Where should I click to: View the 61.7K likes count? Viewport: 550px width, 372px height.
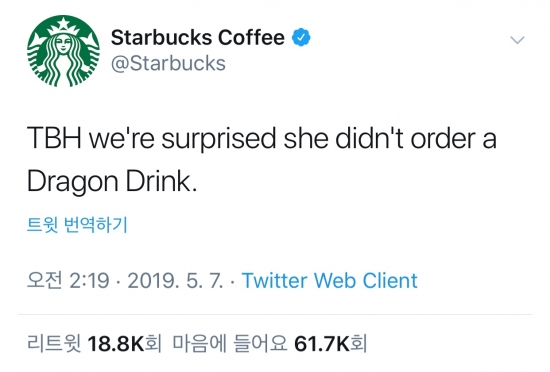(x=322, y=344)
